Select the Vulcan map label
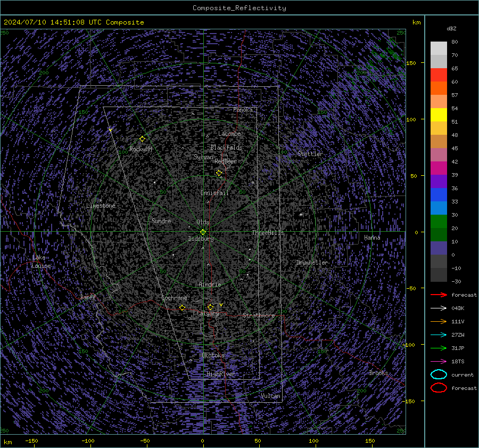The height and width of the screenshot is (448, 479). (271, 396)
